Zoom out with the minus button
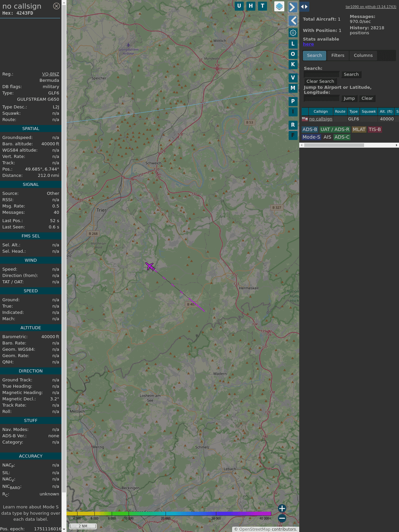399x532 pixels. coord(282,518)
